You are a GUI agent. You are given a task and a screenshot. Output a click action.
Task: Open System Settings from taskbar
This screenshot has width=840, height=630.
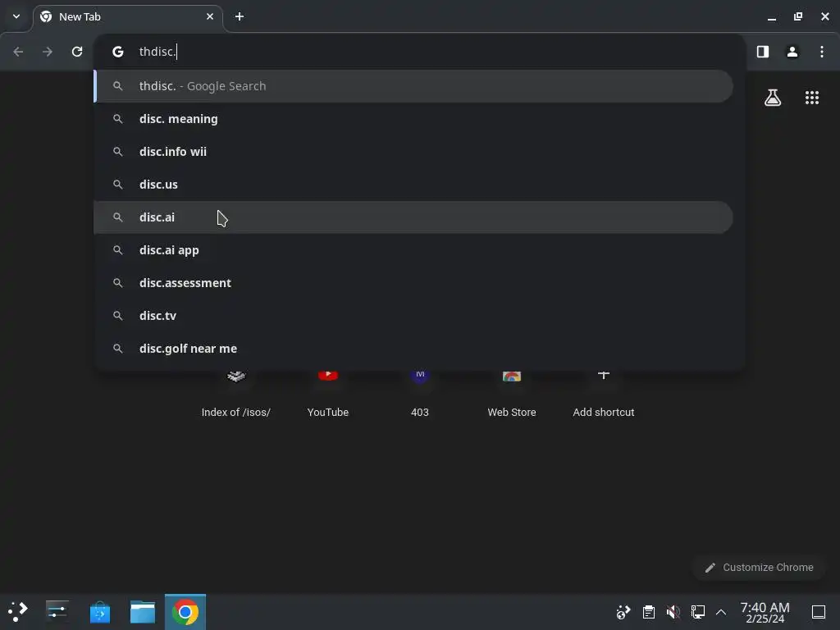(x=57, y=611)
